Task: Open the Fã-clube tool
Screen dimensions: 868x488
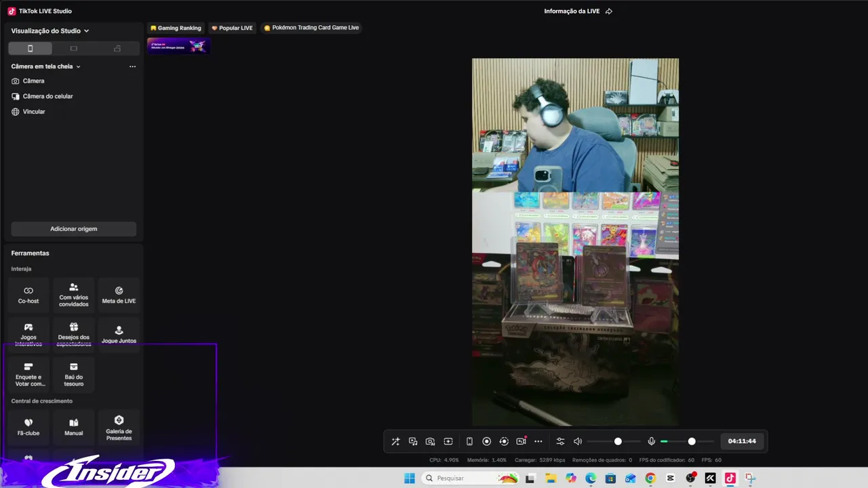Action: coord(28,427)
